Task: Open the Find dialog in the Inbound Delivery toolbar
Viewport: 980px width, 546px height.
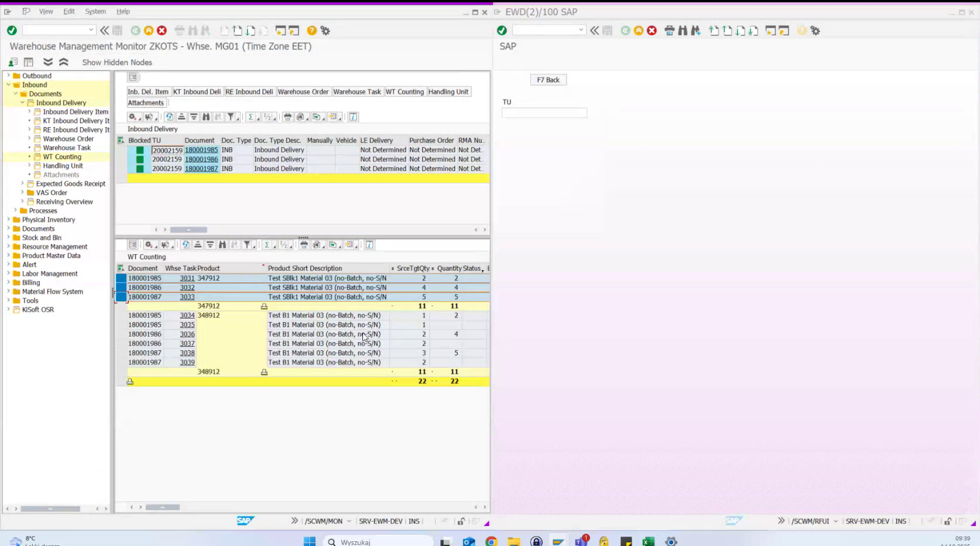Action: coord(205,117)
